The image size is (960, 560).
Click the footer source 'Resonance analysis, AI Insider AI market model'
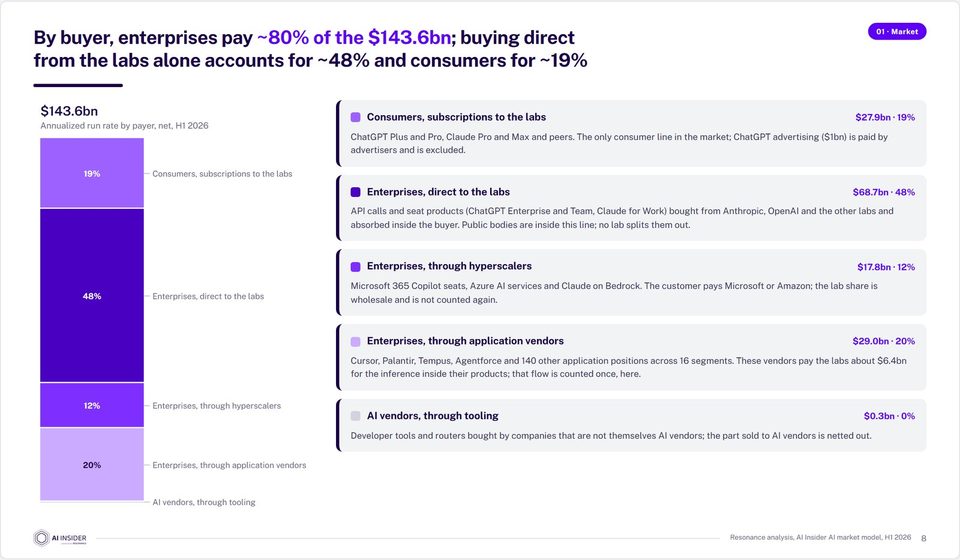tap(820, 537)
